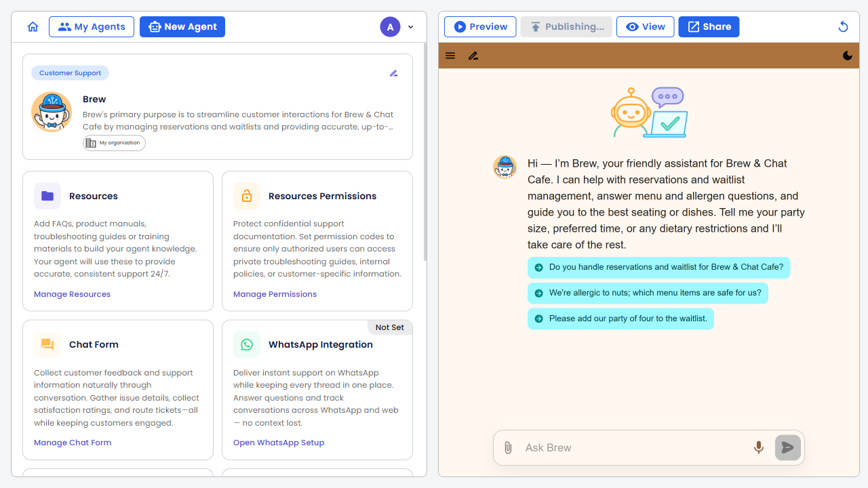Click Brew's avatar beside the greeting
Screen dimensions: 868x488
(505, 167)
